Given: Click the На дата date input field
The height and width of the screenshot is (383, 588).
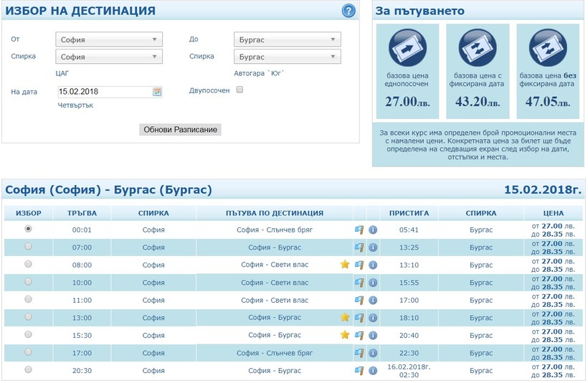Looking at the screenshot, I should click(104, 92).
